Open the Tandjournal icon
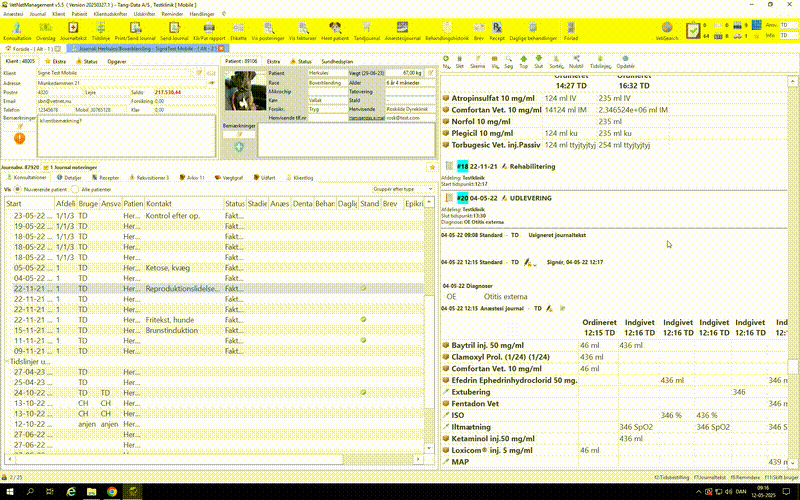The image size is (800, 500). coord(366,31)
